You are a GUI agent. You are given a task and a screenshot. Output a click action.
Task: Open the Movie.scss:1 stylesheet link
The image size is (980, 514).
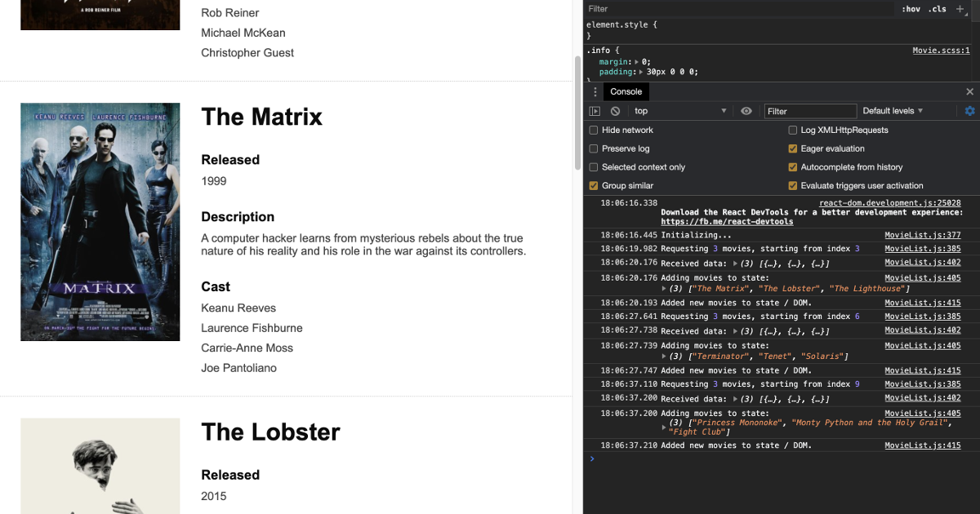point(941,51)
